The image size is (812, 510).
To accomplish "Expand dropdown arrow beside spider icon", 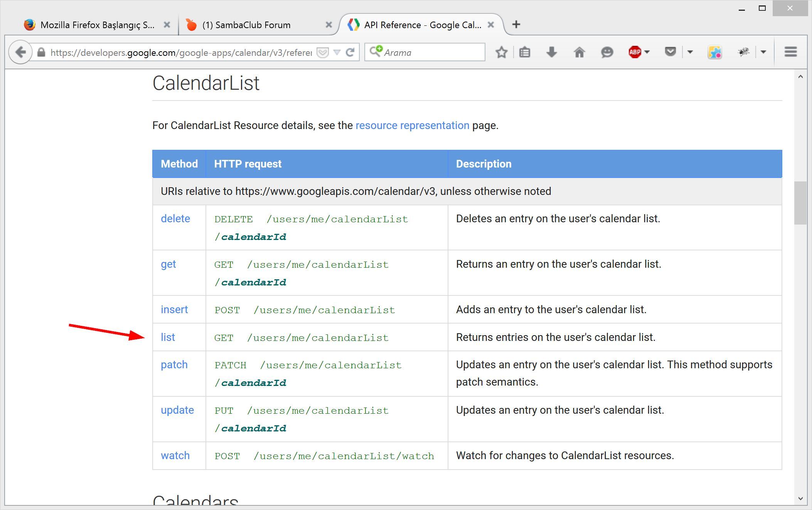I will tap(763, 52).
